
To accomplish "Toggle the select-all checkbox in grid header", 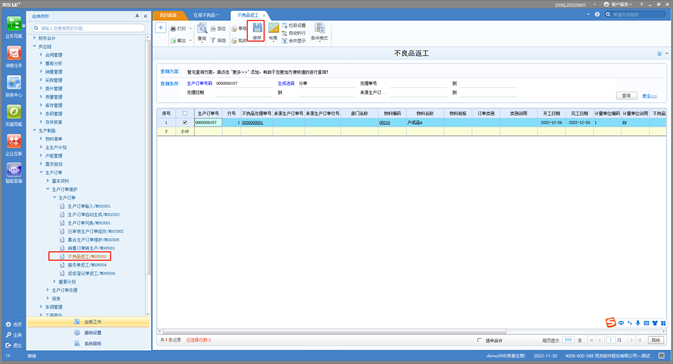I will click(185, 113).
